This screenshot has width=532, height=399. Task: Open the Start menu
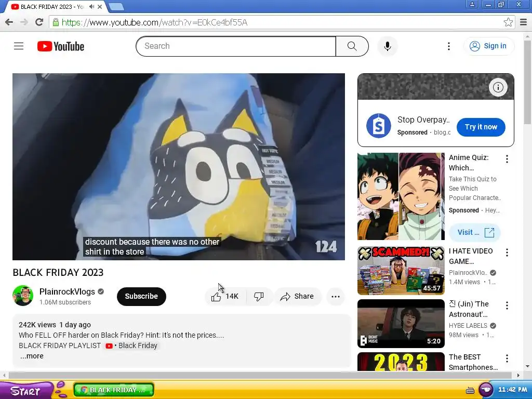click(26, 391)
